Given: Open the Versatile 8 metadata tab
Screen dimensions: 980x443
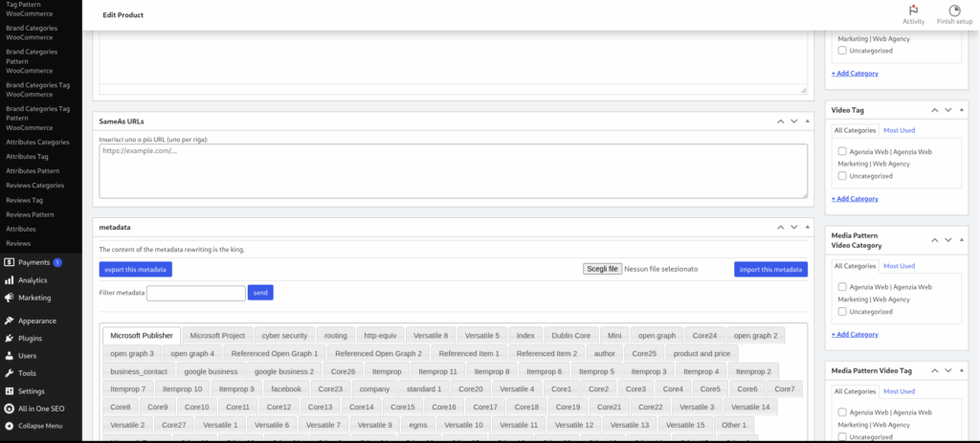Looking at the screenshot, I should pos(431,336).
